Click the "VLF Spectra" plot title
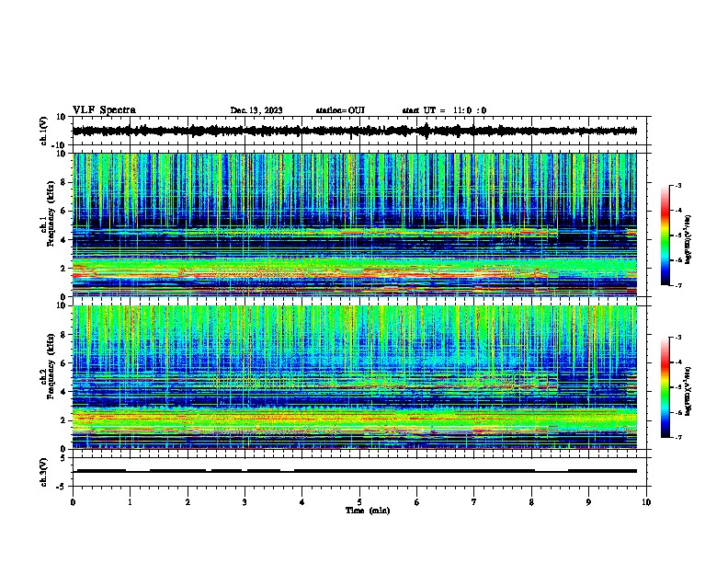Image resolution: width=728 pixels, height=563 pixels. tap(104, 110)
